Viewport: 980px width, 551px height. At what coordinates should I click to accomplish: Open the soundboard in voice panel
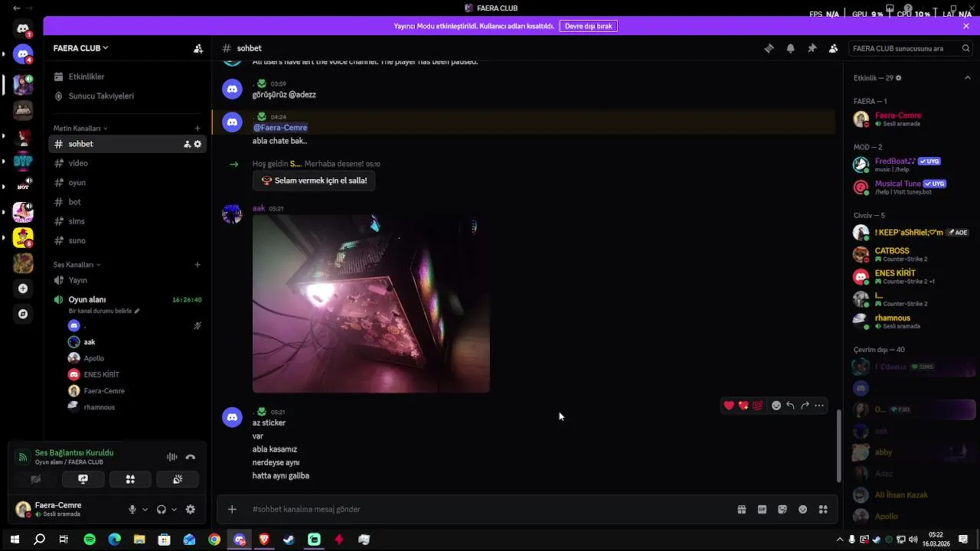tap(178, 479)
